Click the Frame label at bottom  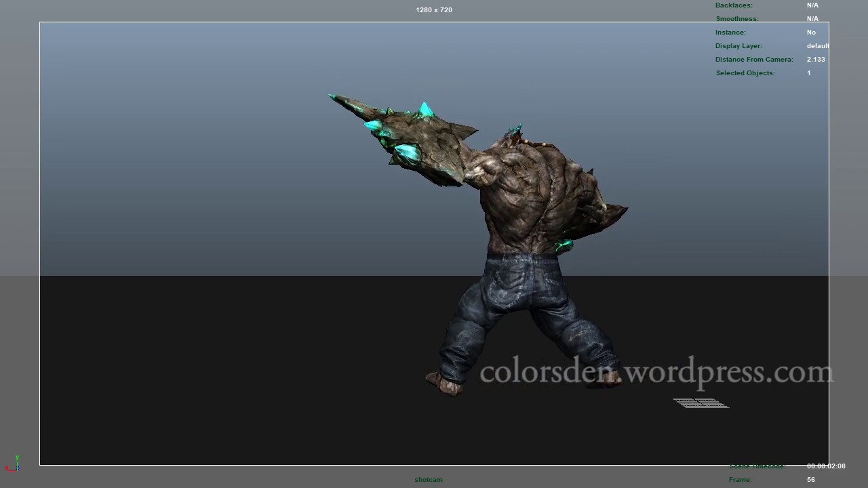(x=740, y=480)
